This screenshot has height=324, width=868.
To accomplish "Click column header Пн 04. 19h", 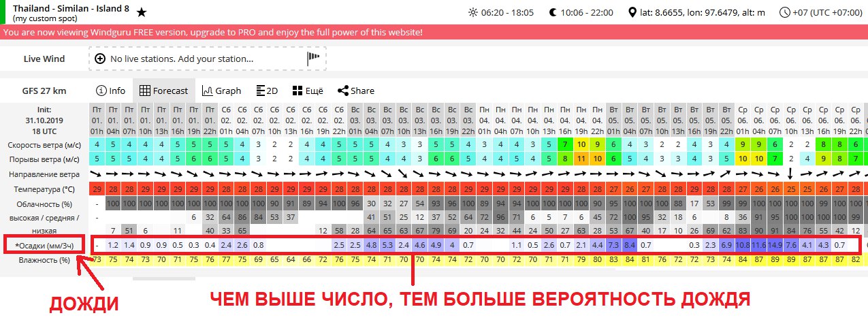I will point(581,119).
